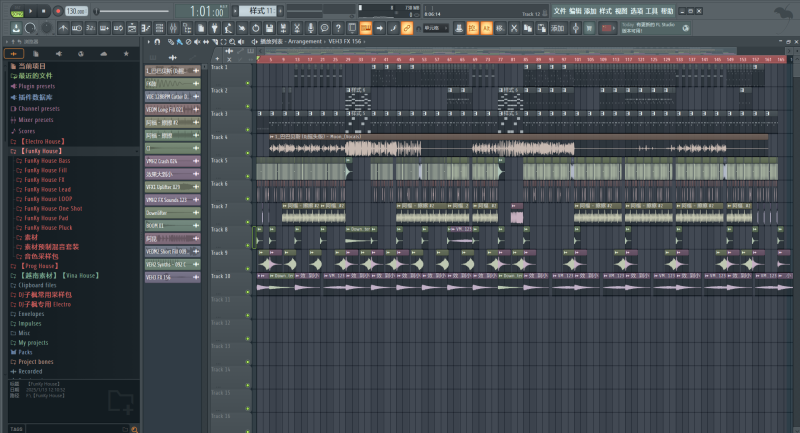Click the orange link icon in toolbar
This screenshot has height=433, width=800.
pos(407,27)
